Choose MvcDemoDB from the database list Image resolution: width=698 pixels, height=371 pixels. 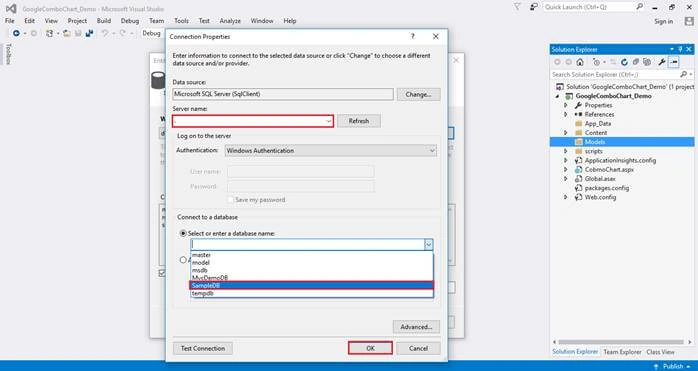pos(312,278)
